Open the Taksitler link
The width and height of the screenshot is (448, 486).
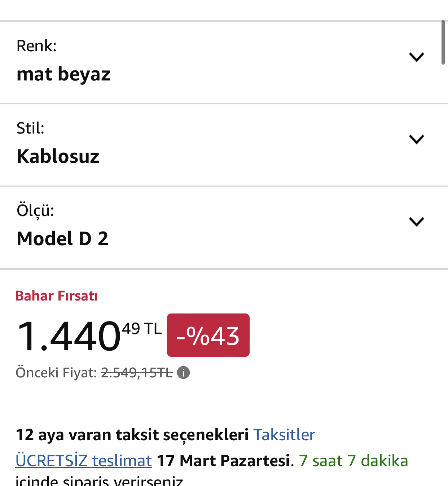point(284,435)
